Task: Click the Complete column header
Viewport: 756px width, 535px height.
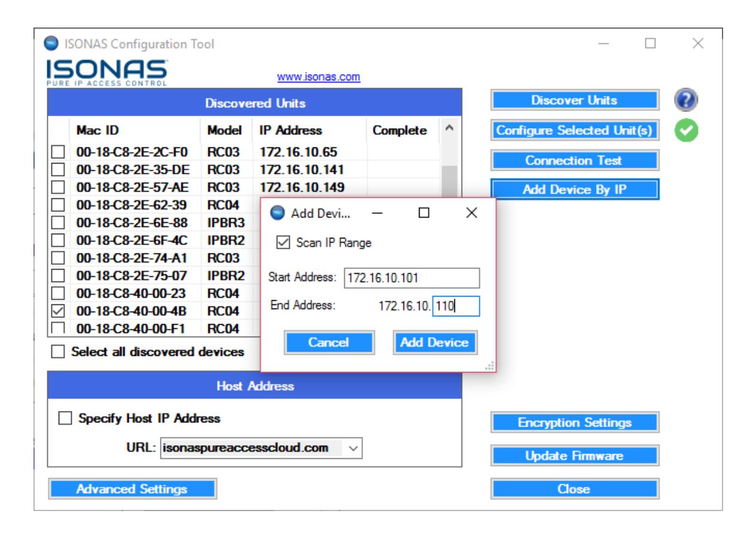Action: (x=400, y=130)
